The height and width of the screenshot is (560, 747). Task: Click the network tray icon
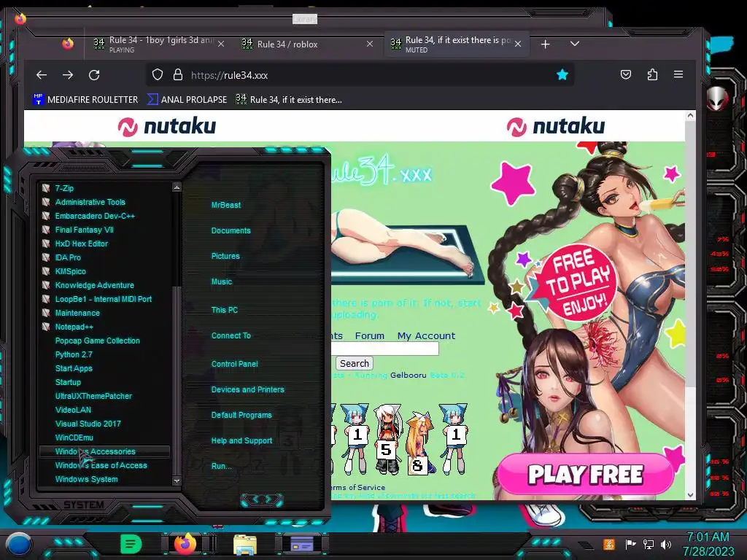649,544
